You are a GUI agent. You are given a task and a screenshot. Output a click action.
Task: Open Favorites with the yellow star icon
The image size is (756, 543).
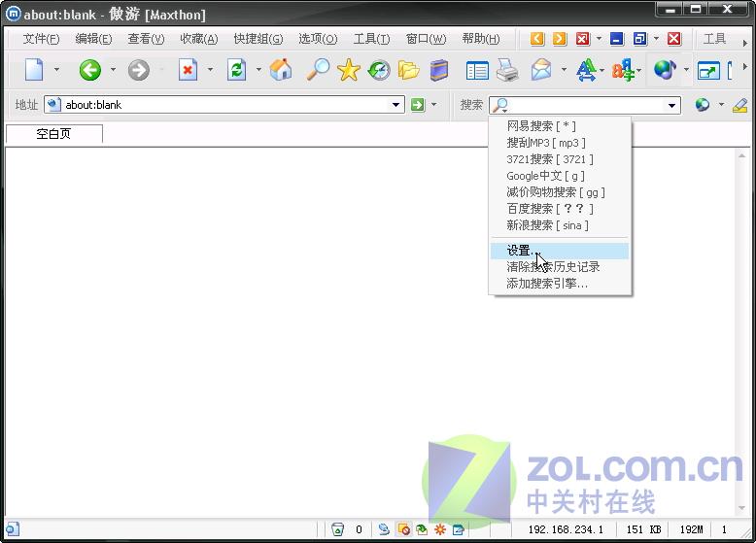pos(348,70)
